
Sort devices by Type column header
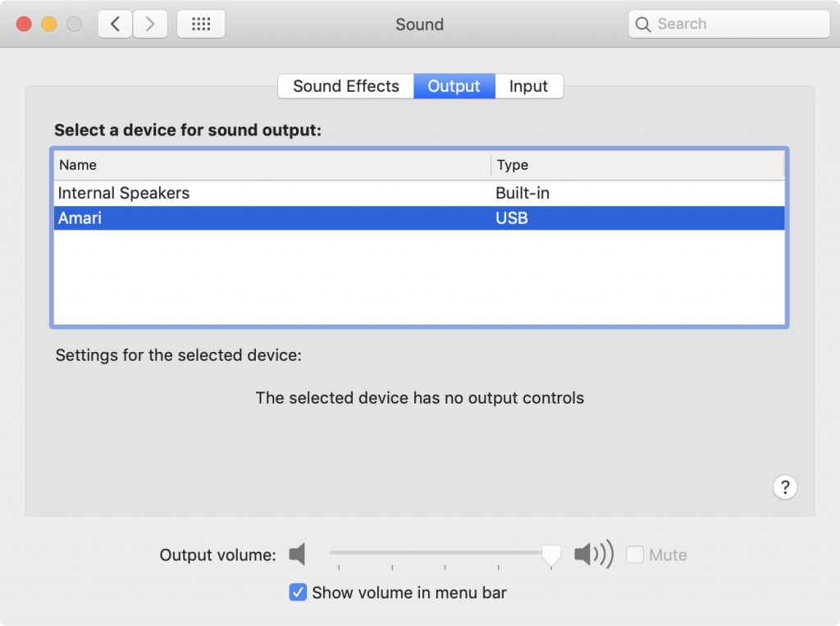click(x=637, y=165)
